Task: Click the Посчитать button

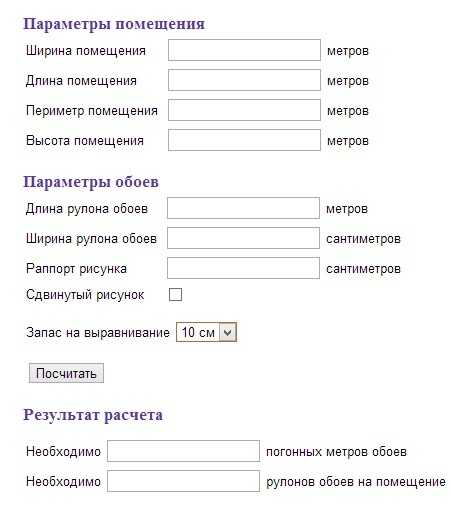Action: pyautogui.click(x=66, y=373)
